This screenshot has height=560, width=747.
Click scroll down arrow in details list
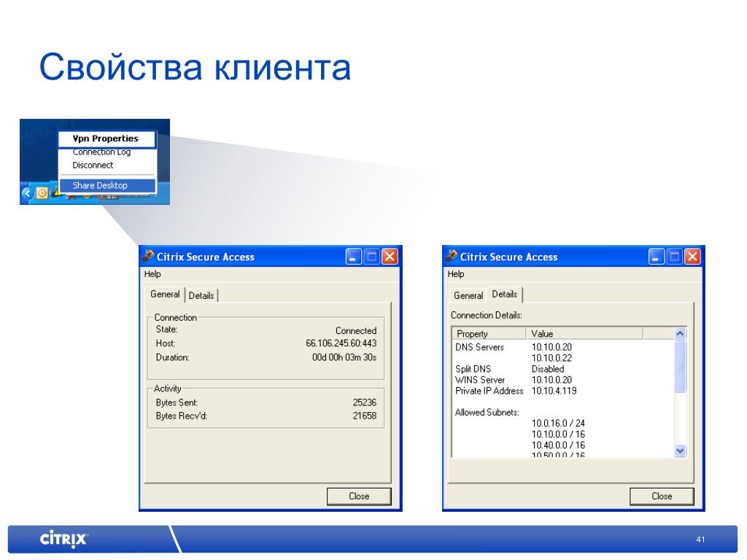pyautogui.click(x=681, y=451)
